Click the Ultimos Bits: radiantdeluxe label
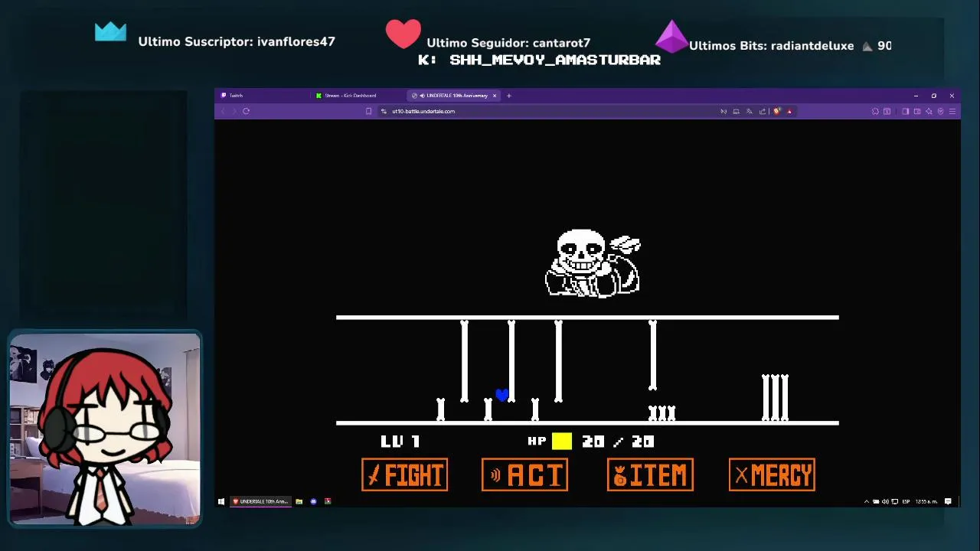This screenshot has height=551, width=980. (771, 46)
